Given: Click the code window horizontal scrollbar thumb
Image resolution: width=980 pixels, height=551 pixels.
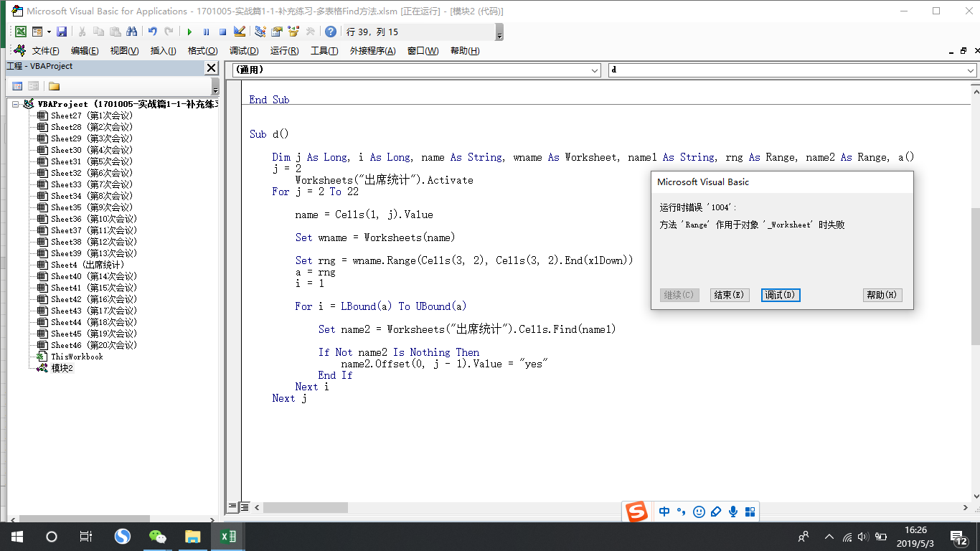Looking at the screenshot, I should point(306,507).
